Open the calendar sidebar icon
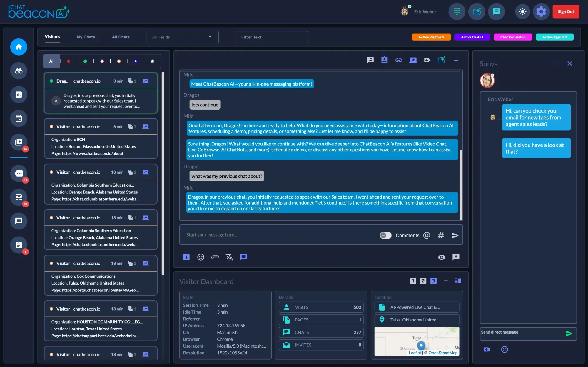Screen dimensions: 588x367 point(19,118)
